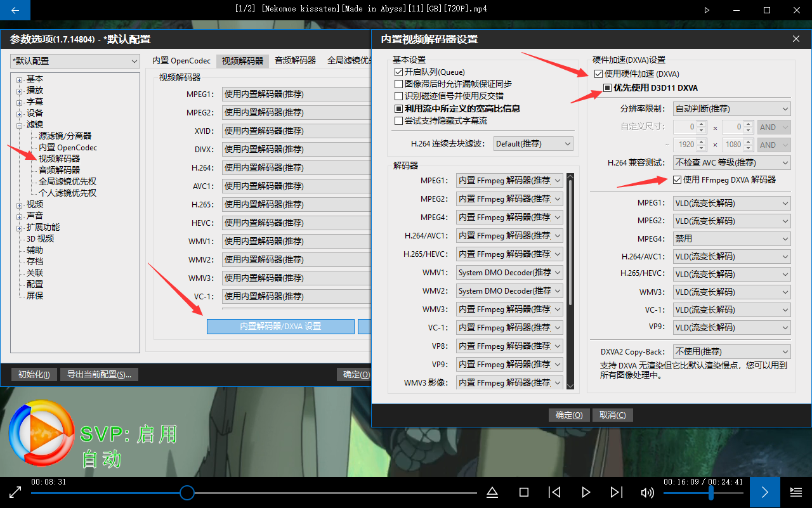Open MPEG1 decoder dropdown in 解码器 list

pos(509,181)
